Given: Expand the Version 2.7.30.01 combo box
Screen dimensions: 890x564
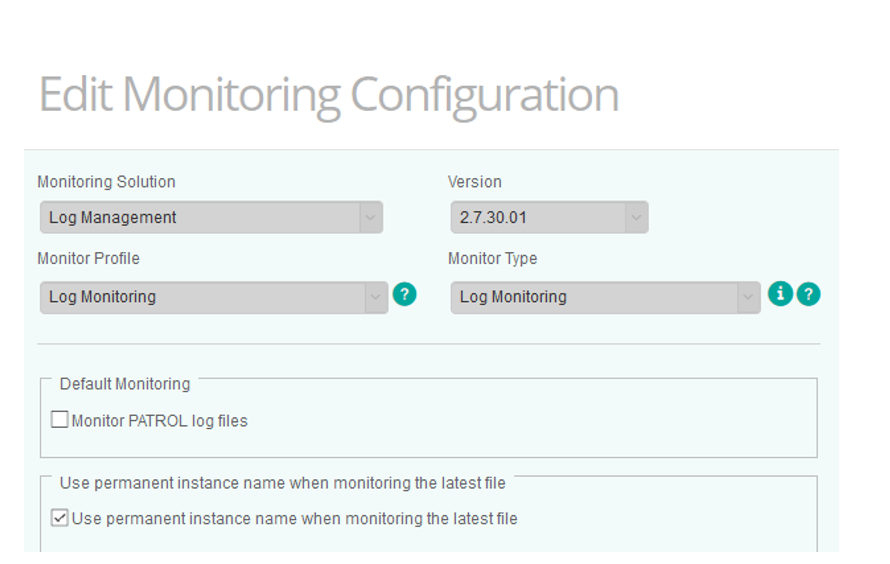Looking at the screenshot, I should point(549,217).
